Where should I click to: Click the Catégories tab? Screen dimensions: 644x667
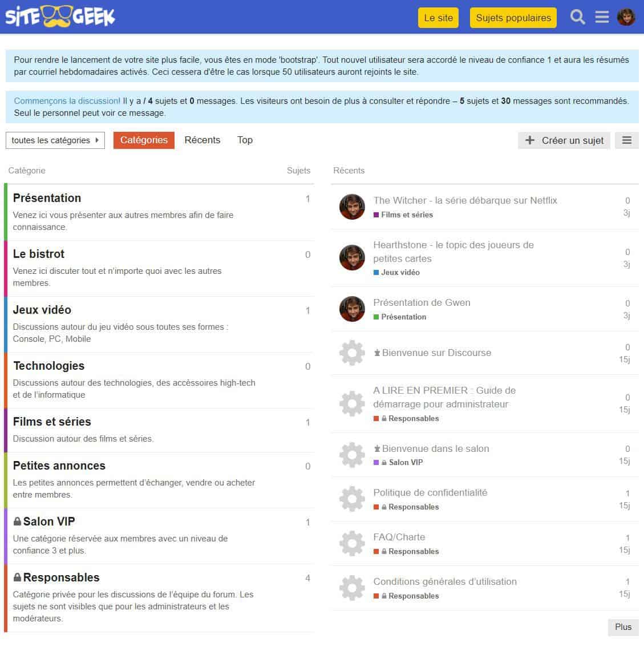coord(144,140)
